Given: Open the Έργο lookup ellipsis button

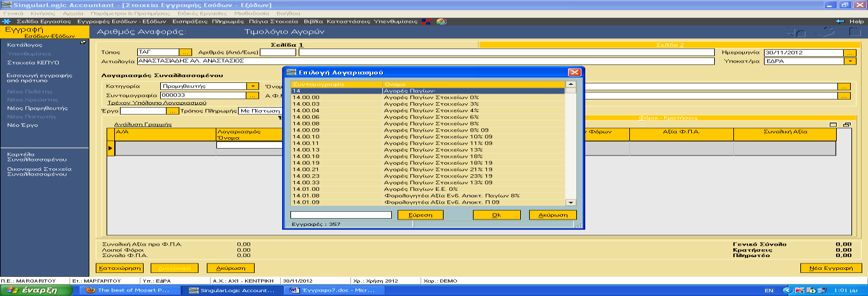Looking at the screenshot, I should click(x=173, y=111).
